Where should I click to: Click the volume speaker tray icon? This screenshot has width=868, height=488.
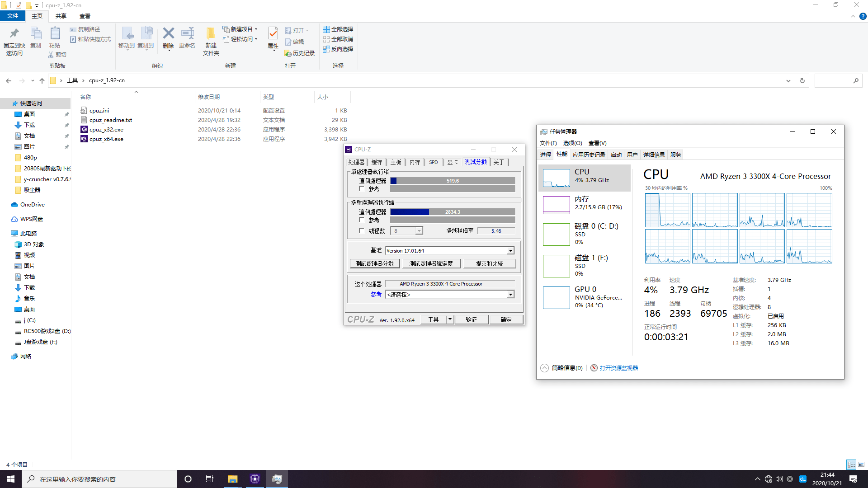click(779, 479)
